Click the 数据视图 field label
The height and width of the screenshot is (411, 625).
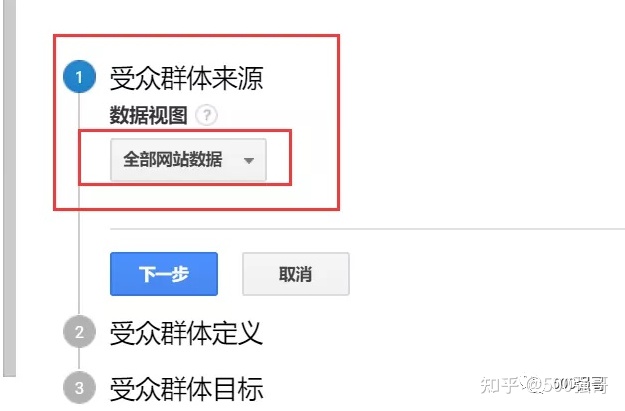click(x=148, y=116)
